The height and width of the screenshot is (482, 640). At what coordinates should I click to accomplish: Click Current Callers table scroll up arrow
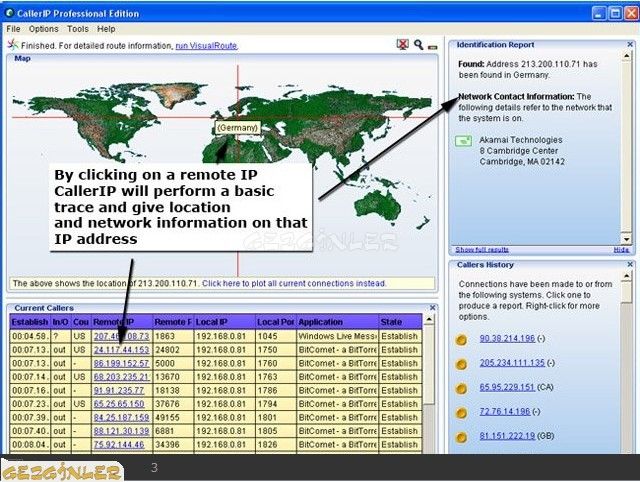click(429, 320)
